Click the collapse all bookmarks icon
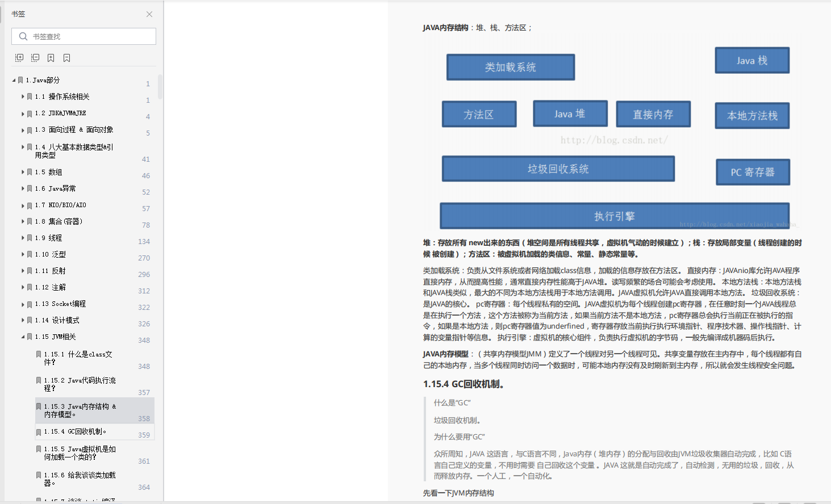This screenshot has width=831, height=504. pos(35,58)
